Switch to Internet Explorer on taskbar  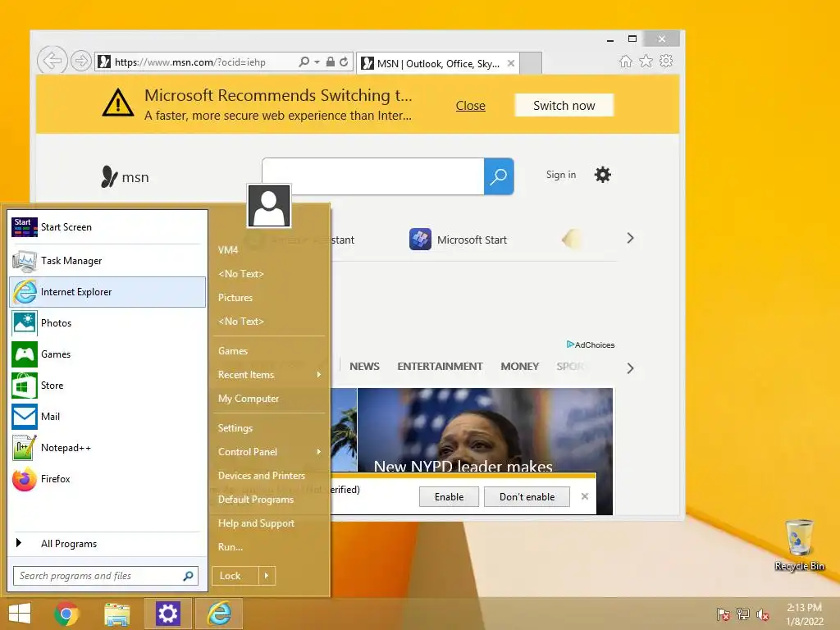tap(219, 614)
